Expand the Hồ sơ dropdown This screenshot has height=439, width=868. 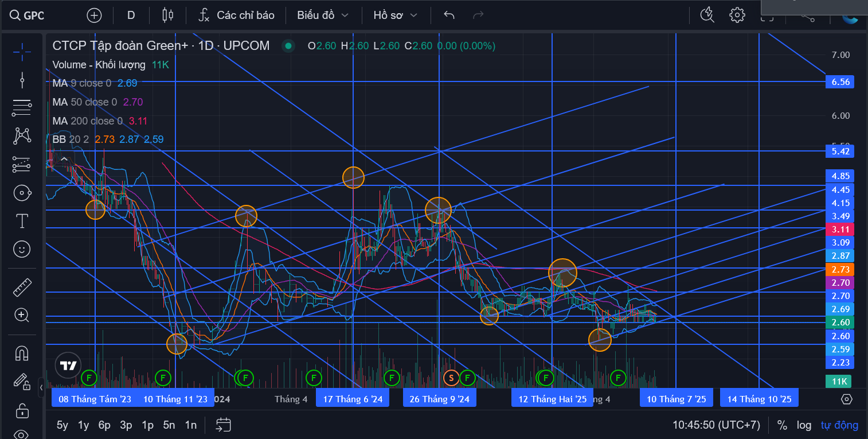coord(395,15)
